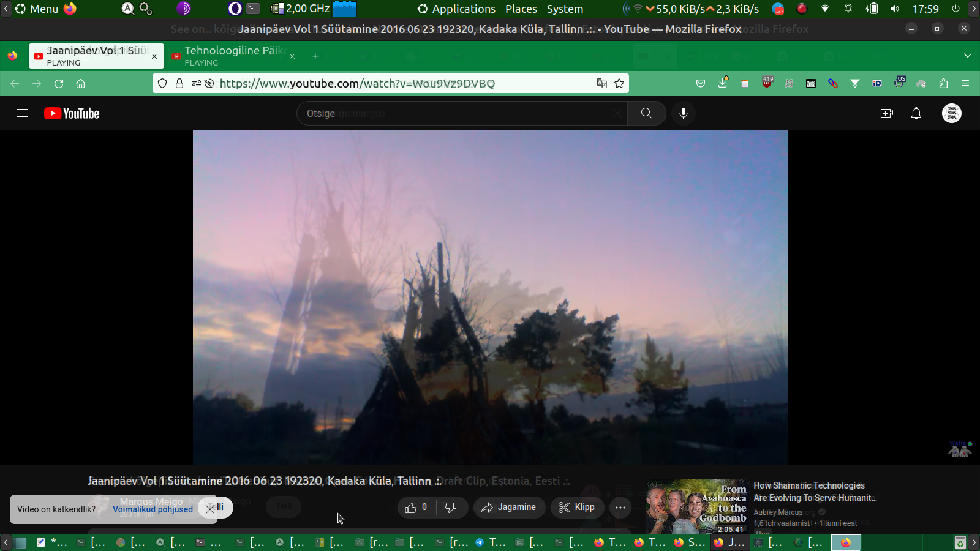Image resolution: width=980 pixels, height=551 pixels.
Task: Dislike the video with thumbs down
Action: 451,507
